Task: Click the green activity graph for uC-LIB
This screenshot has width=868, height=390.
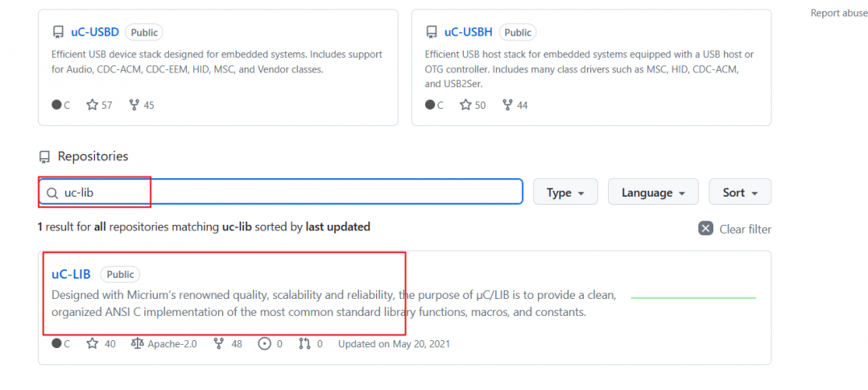Action: pyautogui.click(x=692, y=298)
